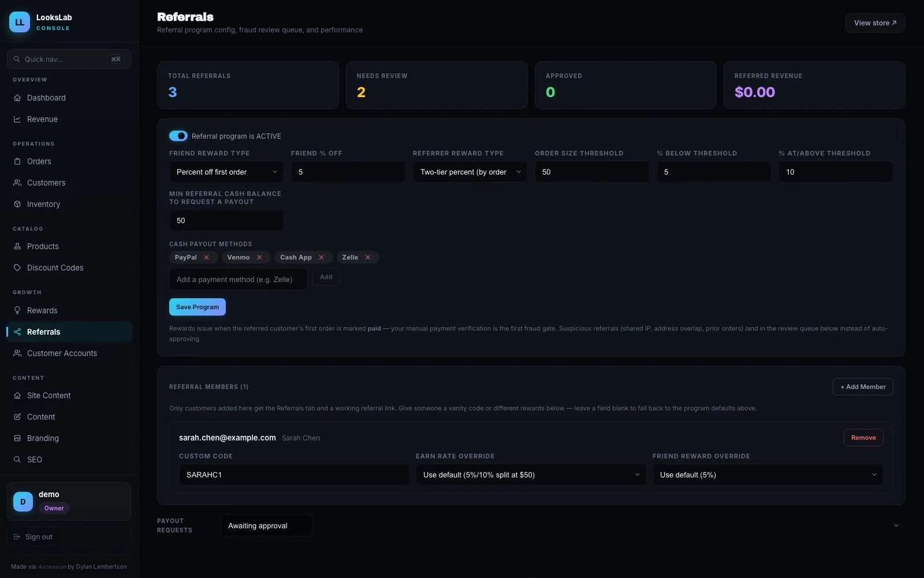Click the SEO magnifier icon
Image resolution: width=924 pixels, height=578 pixels.
tap(17, 460)
